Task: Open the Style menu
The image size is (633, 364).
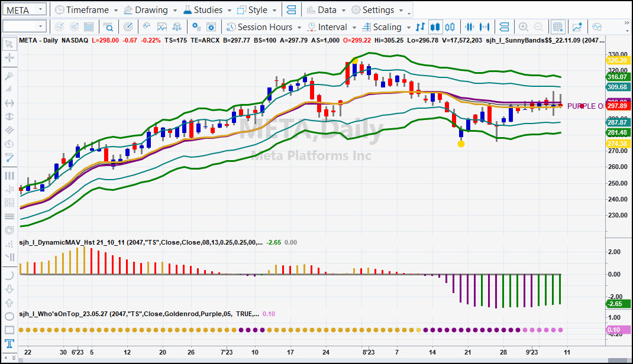Action: [257, 10]
